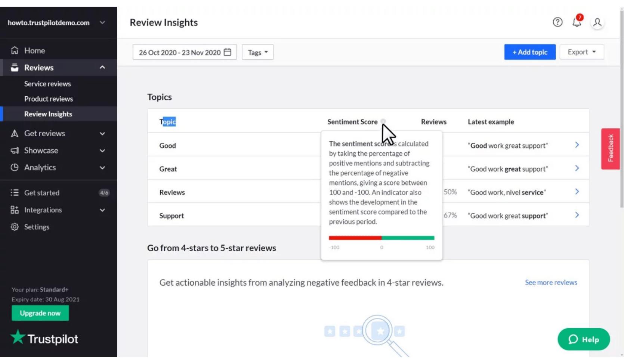Screen dimensions: 624x364
Task: Expand the Showcase sidebar section
Action: (x=102, y=150)
